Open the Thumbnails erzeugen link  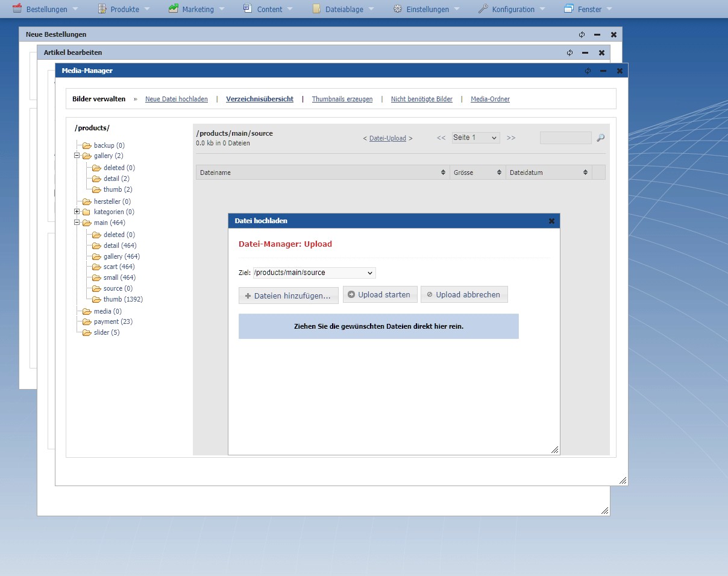coord(342,99)
